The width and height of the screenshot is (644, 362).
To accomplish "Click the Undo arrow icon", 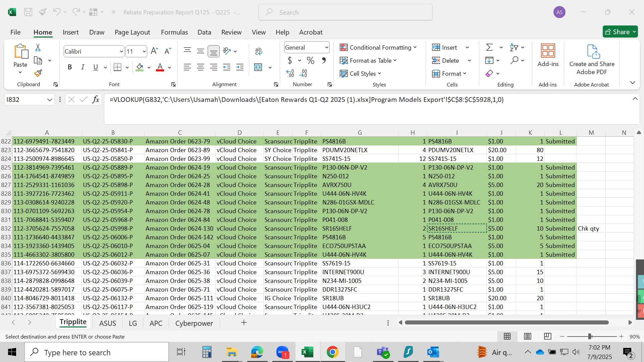I will pos(56,12).
